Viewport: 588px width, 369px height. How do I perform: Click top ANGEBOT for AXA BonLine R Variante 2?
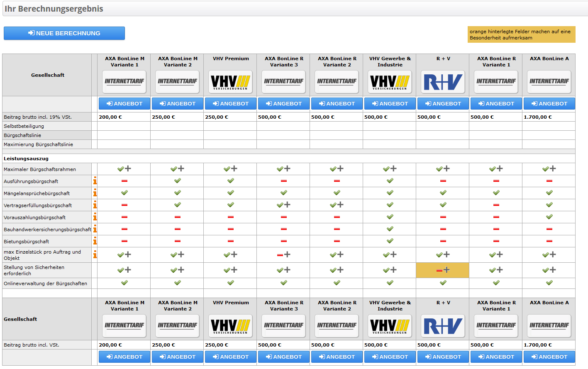[x=337, y=103]
